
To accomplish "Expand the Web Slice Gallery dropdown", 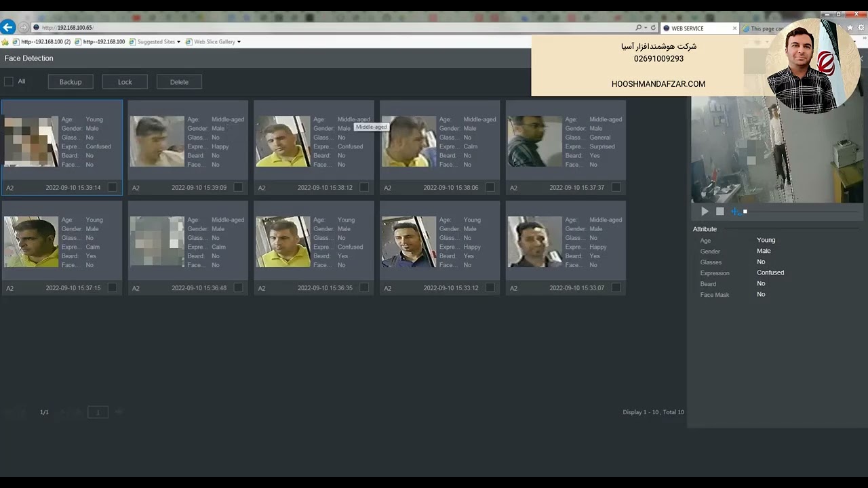I will click(239, 42).
